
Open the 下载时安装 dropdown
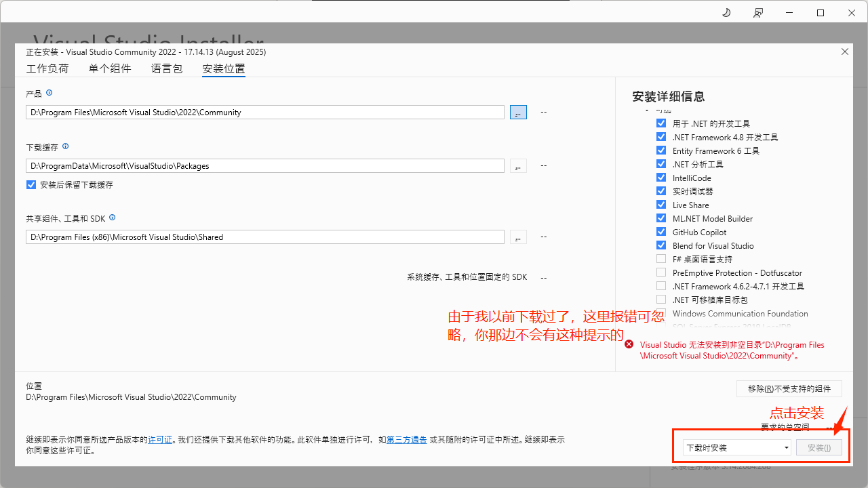736,447
